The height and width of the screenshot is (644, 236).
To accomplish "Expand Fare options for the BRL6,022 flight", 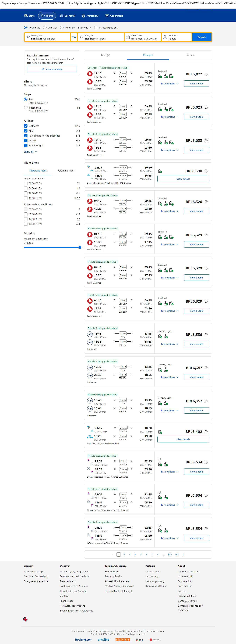I will point(170,84).
